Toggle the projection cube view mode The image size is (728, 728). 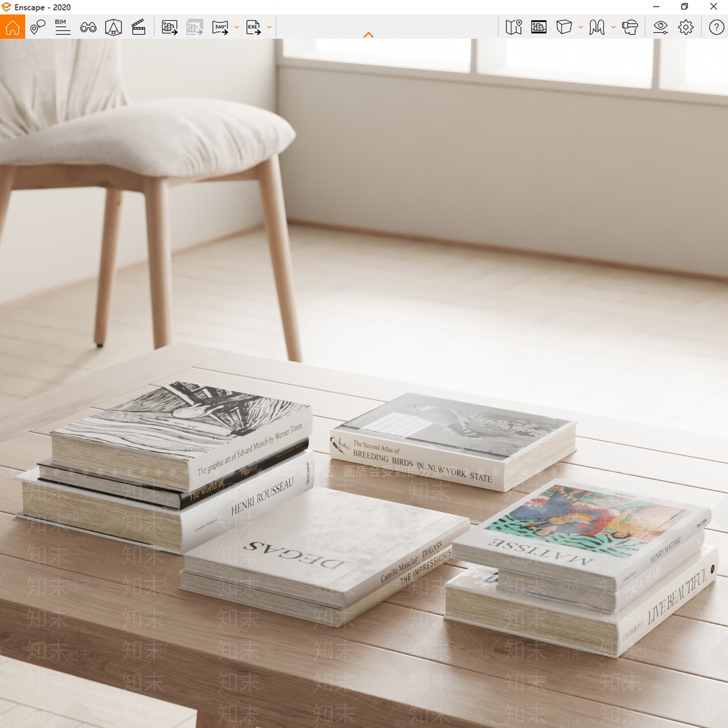pyautogui.click(x=564, y=27)
